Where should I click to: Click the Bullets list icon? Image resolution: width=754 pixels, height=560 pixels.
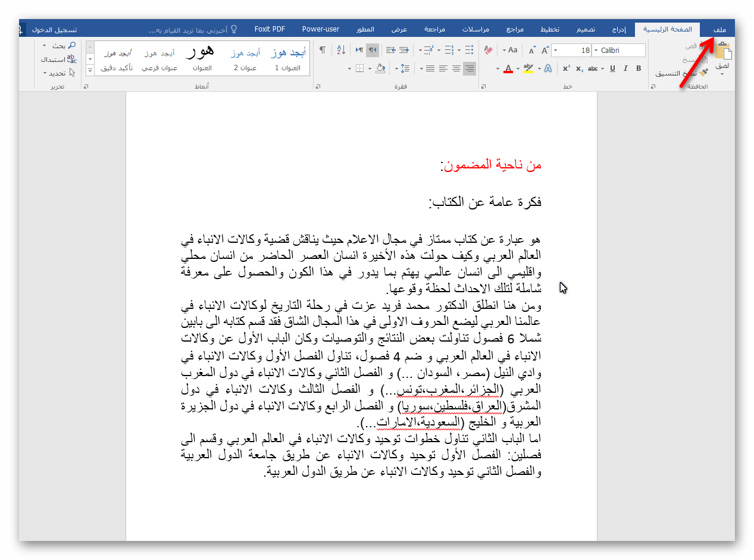coord(469,50)
